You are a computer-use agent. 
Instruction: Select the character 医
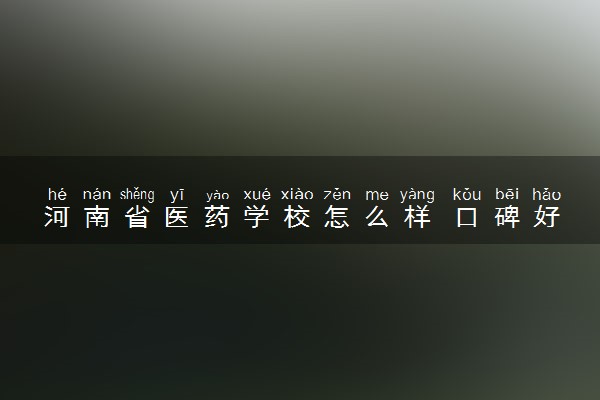click(x=177, y=217)
